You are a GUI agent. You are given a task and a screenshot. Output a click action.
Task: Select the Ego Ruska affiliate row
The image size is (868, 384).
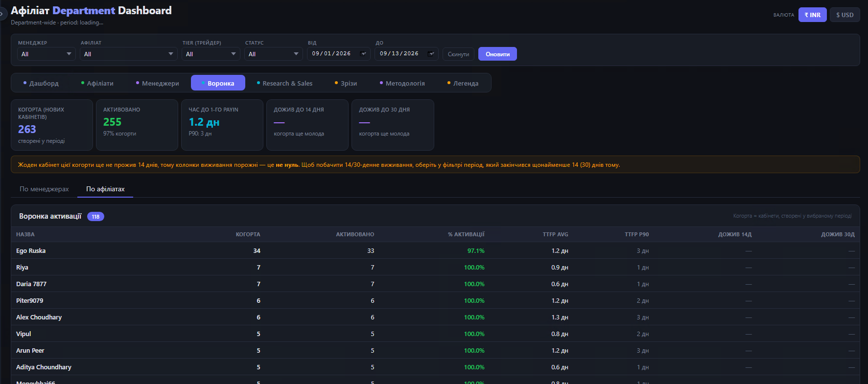[435, 250]
